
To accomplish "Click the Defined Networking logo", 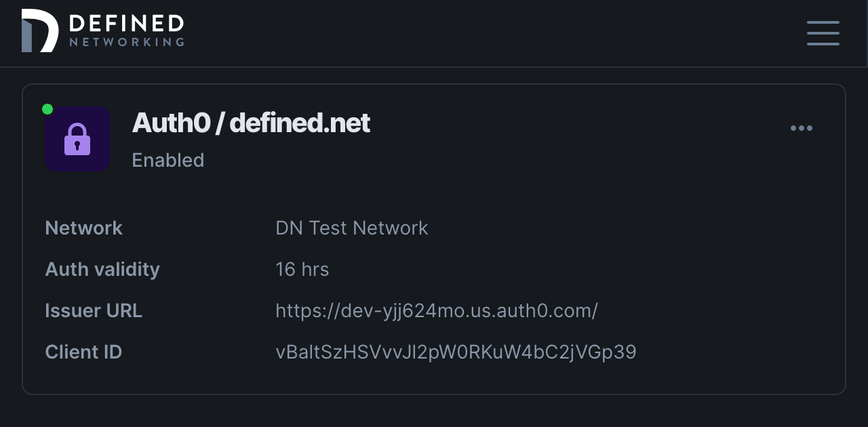I will [x=102, y=30].
